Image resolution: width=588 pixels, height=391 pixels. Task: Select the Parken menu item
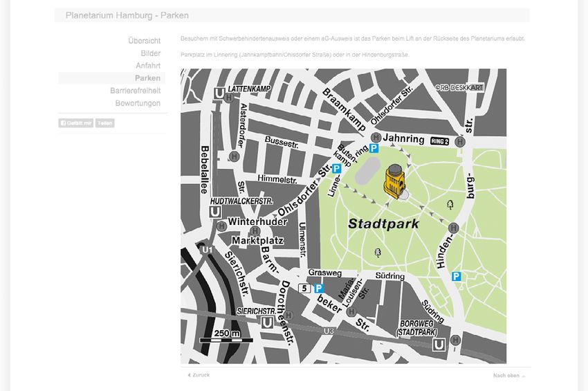[147, 78]
